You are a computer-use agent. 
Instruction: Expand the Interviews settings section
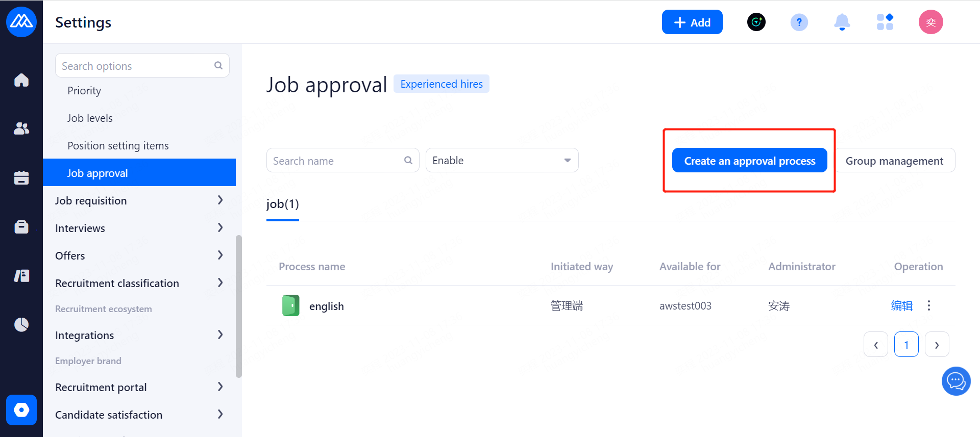139,228
